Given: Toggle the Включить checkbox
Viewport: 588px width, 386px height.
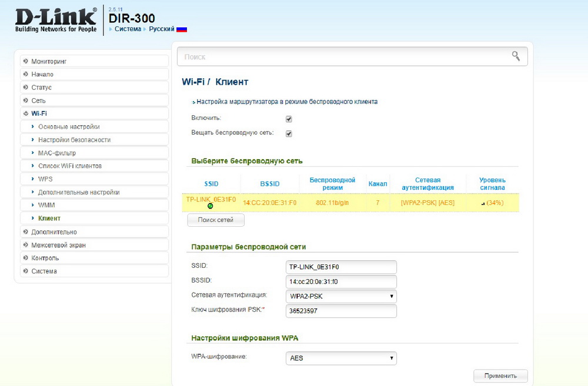Looking at the screenshot, I should [x=289, y=119].
